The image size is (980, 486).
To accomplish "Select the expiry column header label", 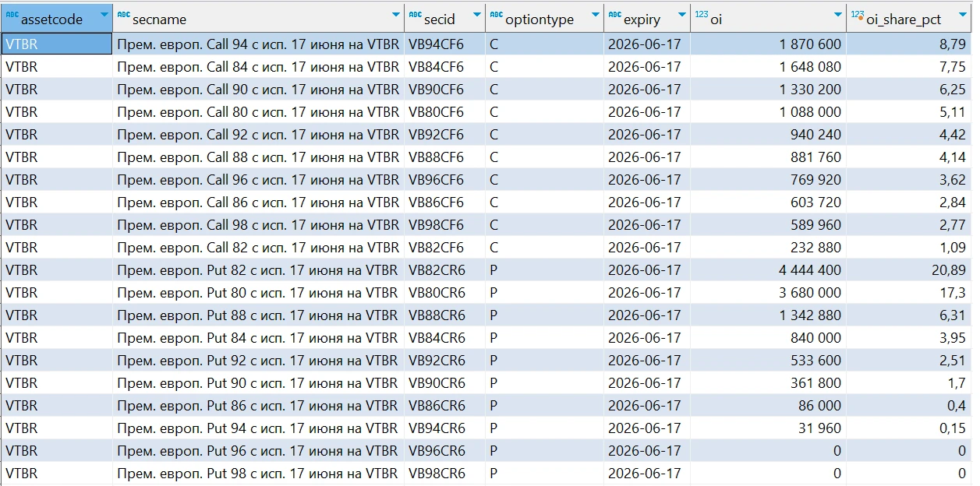I will pyautogui.click(x=642, y=19).
